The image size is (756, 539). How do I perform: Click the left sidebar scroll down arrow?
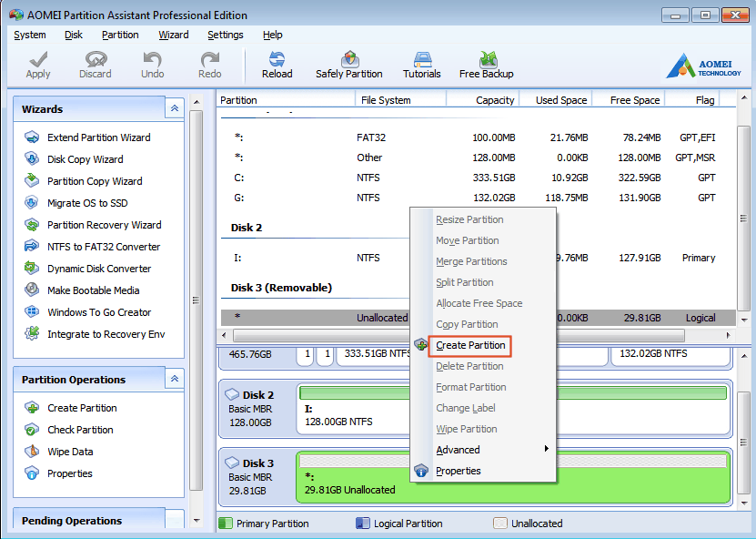pos(197,521)
